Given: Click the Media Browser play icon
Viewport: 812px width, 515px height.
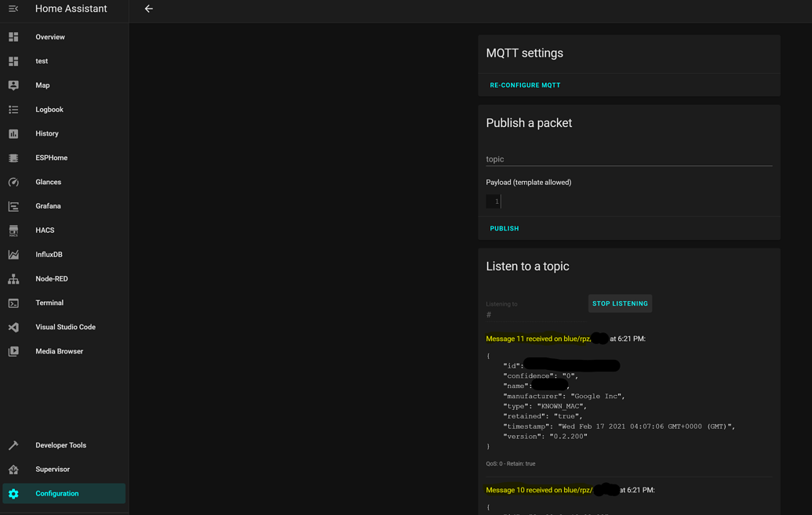Looking at the screenshot, I should click(13, 351).
